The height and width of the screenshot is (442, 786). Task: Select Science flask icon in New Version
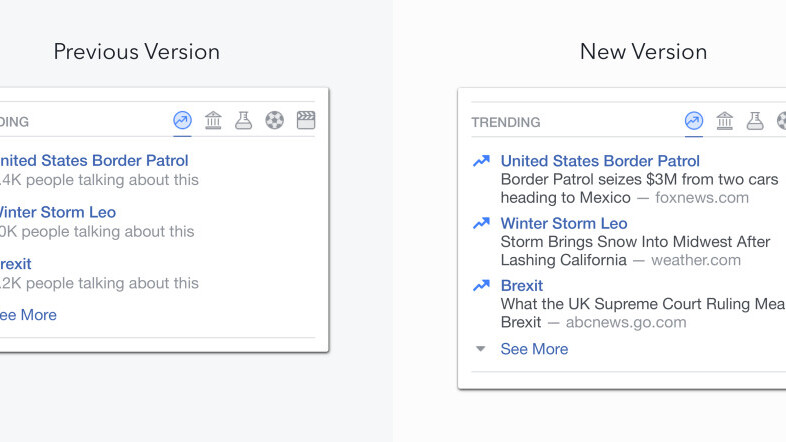pos(756,121)
